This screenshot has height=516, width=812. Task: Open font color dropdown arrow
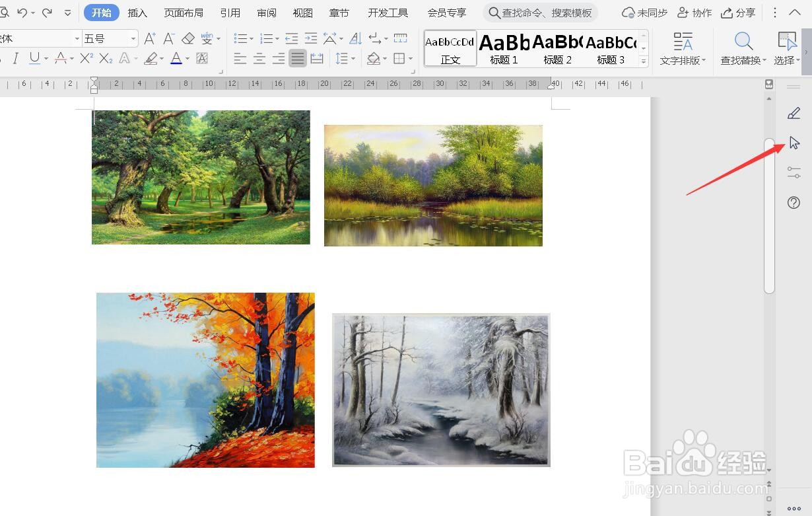tap(187, 59)
